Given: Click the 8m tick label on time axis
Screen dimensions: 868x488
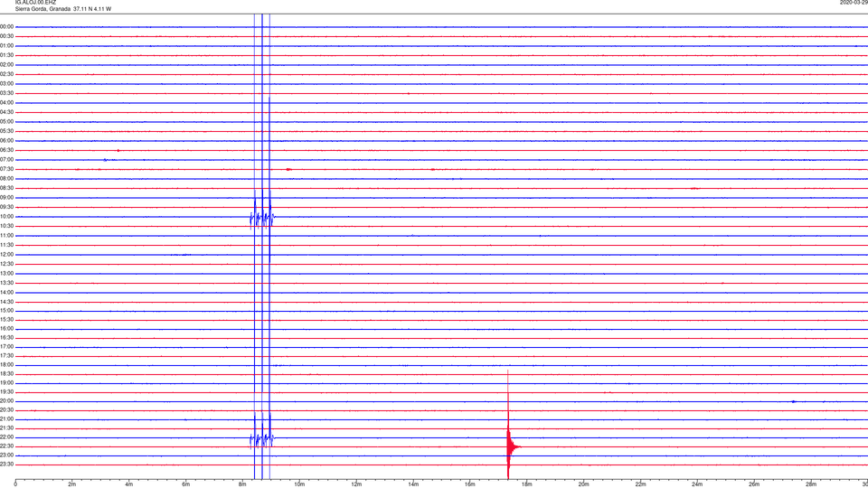Looking at the screenshot, I should [x=242, y=484].
